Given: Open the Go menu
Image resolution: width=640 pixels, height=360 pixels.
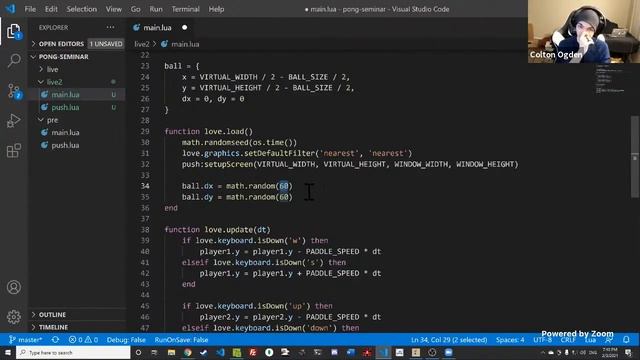Looking at the screenshot, I should [x=136, y=9].
